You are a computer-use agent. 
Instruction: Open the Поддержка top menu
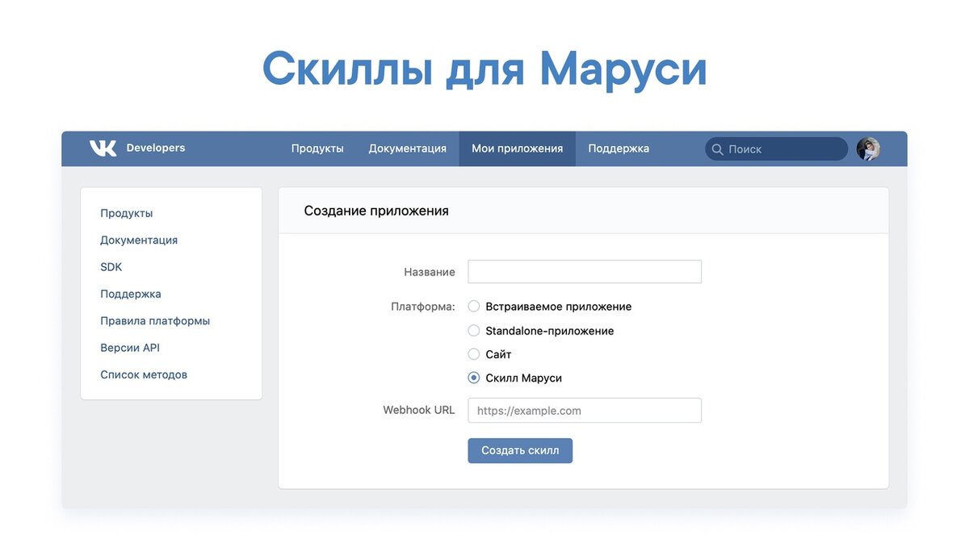click(619, 148)
